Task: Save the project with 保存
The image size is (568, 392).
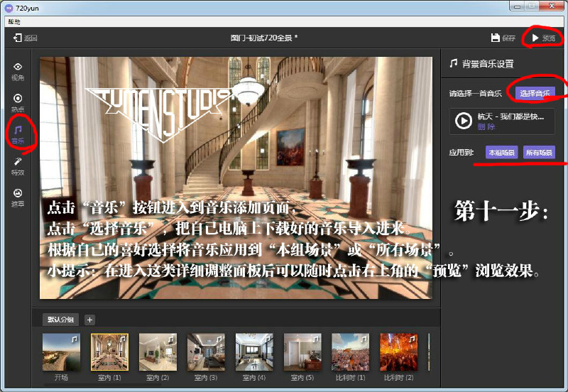Action: [503, 38]
